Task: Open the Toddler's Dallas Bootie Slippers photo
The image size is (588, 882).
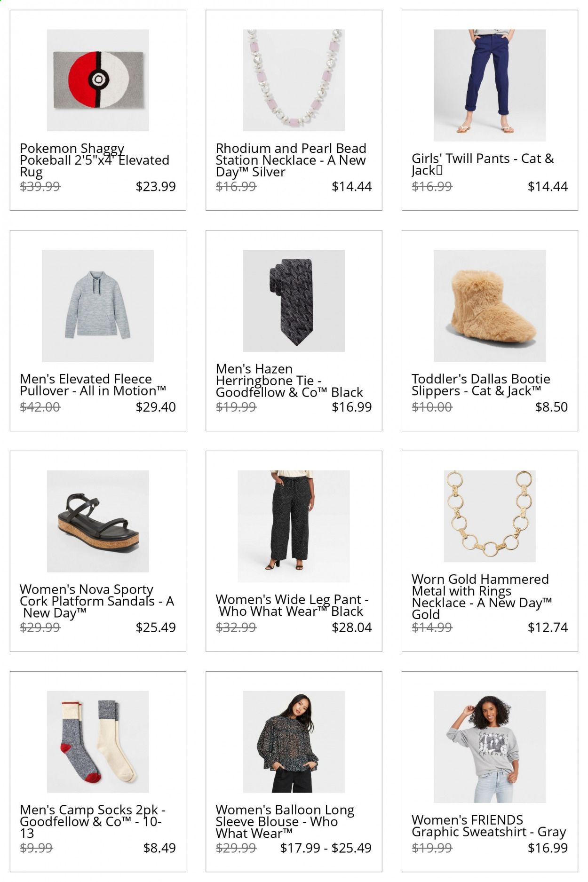Action: coord(489,306)
